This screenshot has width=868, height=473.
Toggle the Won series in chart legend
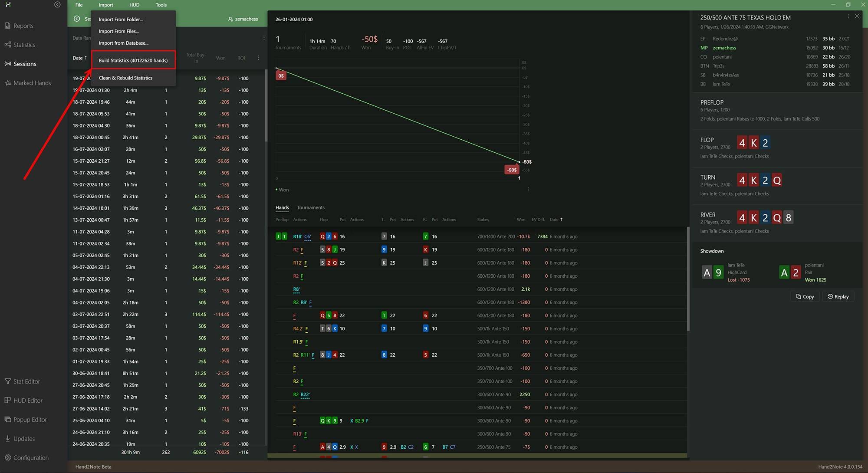pyautogui.click(x=282, y=190)
